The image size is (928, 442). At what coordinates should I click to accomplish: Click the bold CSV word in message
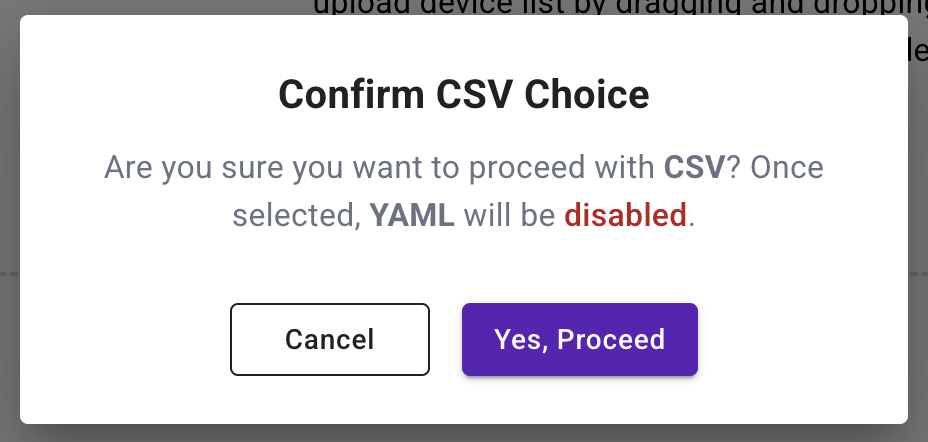693,167
